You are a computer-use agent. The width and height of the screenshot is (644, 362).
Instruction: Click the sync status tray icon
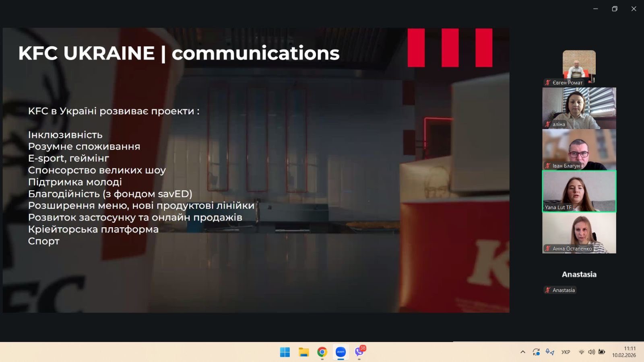pos(536,352)
